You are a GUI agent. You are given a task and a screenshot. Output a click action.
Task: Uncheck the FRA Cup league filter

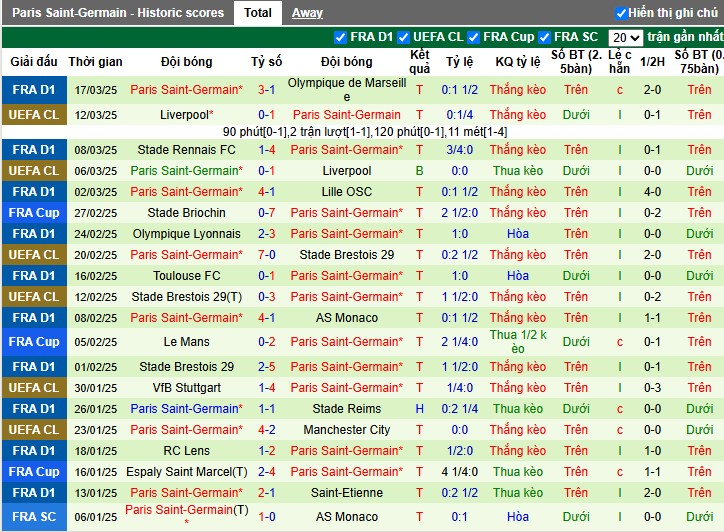473,37
